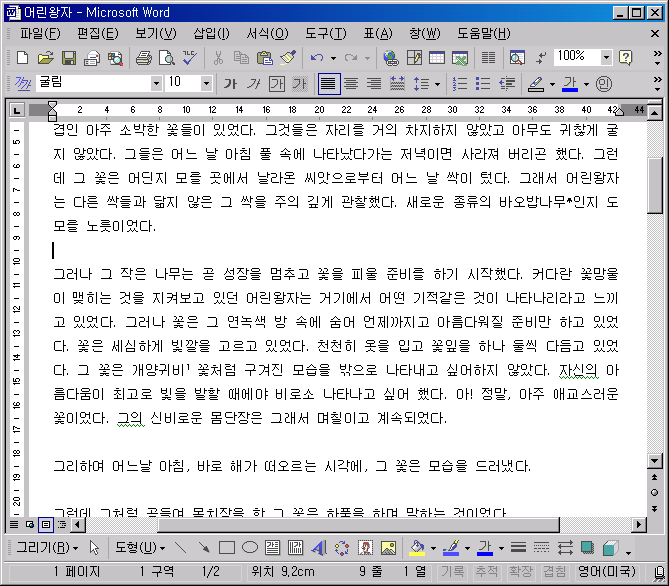Go to previous page button
The width and height of the screenshot is (669, 586).
tap(654, 477)
